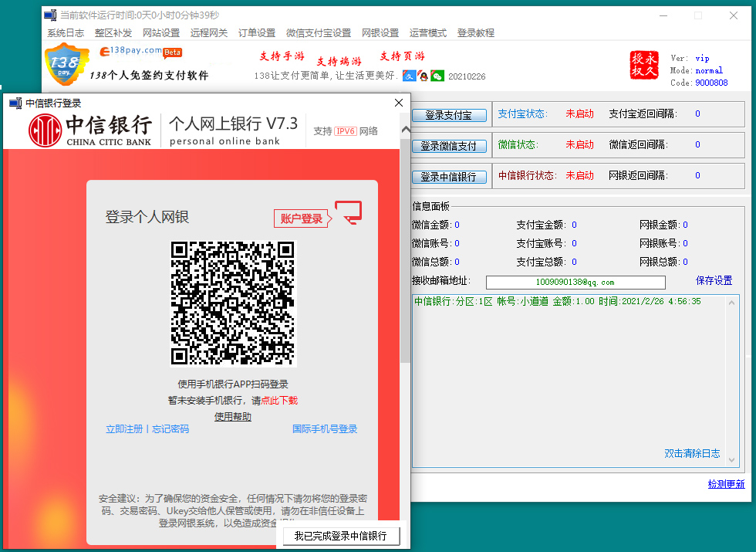756x552 pixels.
Task: Click the 接收邮箱地址 input field
Action: (x=575, y=283)
